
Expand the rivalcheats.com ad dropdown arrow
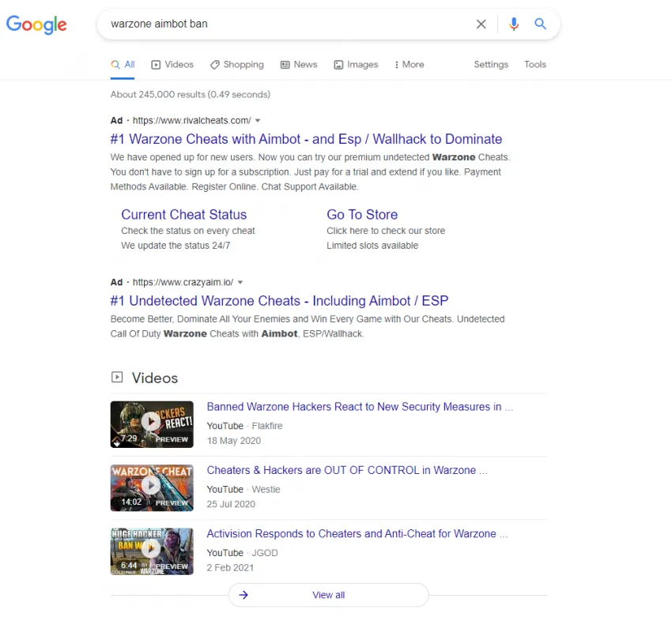pyautogui.click(x=257, y=120)
